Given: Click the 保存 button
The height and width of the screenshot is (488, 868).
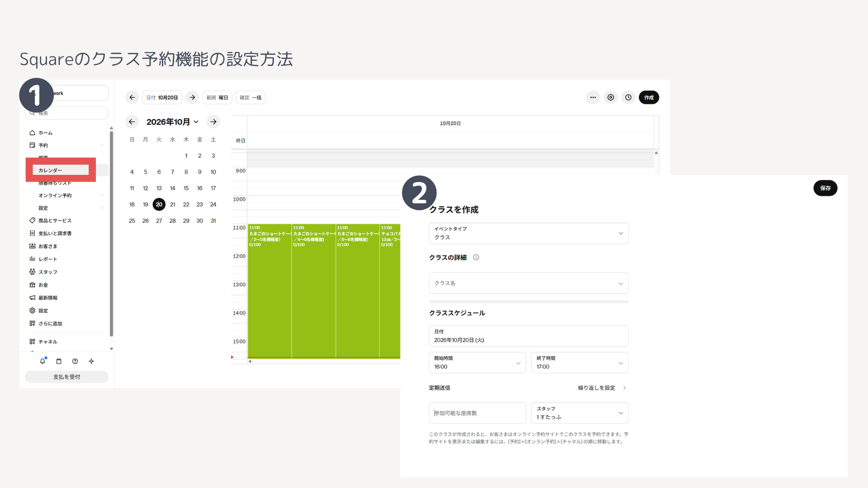Looking at the screenshot, I should pos(826,188).
